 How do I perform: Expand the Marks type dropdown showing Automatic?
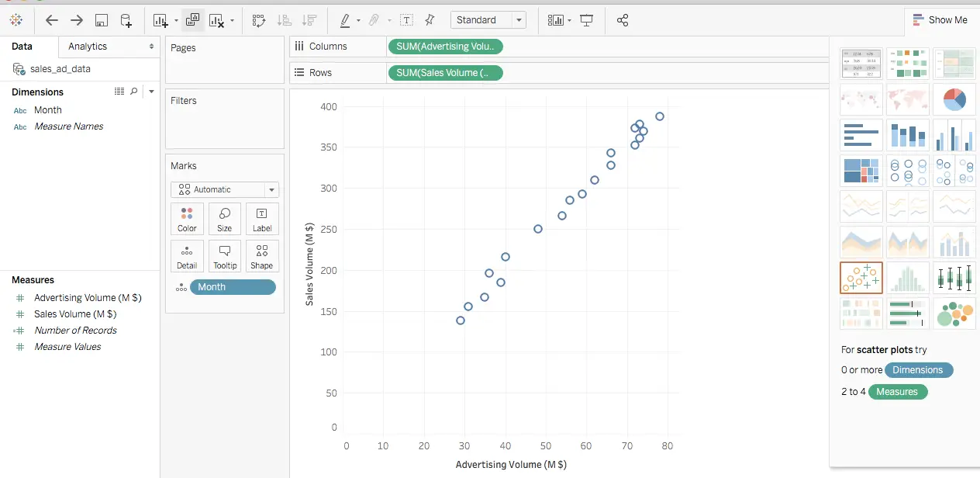point(271,189)
